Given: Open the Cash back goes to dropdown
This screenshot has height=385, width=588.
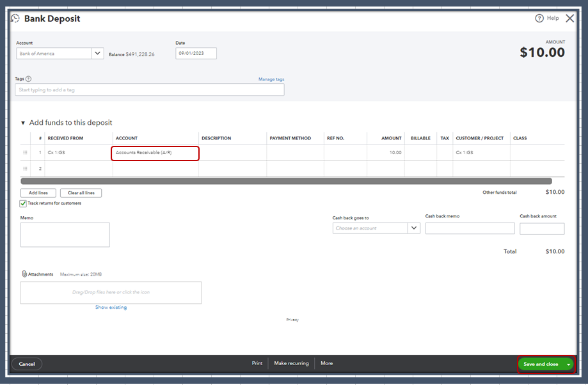Looking at the screenshot, I should (413, 228).
